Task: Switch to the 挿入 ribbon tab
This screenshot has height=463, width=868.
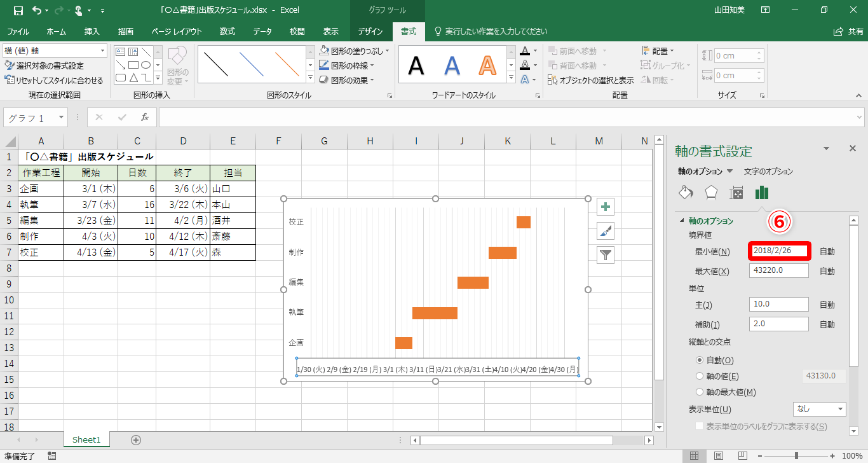Action: coord(92,31)
